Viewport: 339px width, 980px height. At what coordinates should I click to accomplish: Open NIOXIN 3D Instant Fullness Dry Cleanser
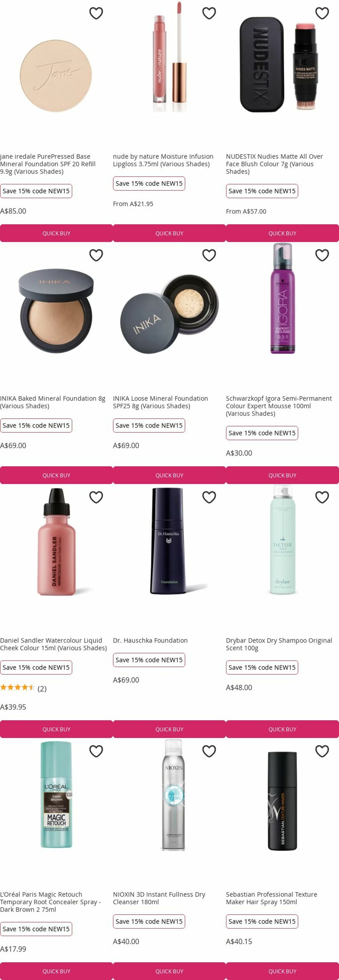pos(159,898)
